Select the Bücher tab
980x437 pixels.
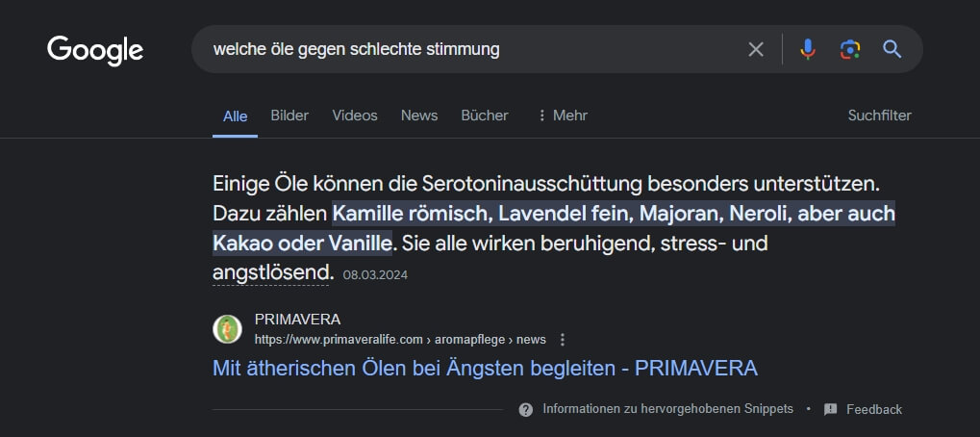point(485,116)
